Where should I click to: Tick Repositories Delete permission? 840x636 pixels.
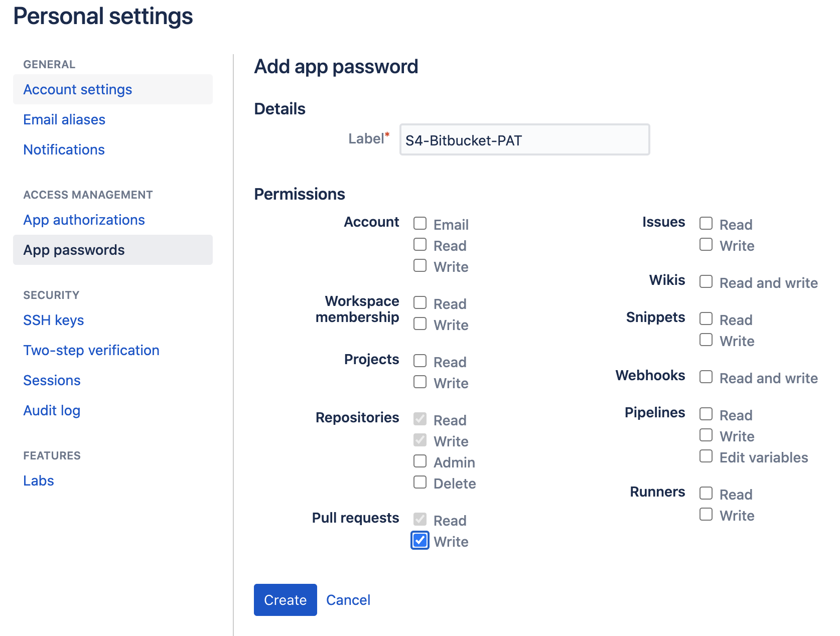420,482
